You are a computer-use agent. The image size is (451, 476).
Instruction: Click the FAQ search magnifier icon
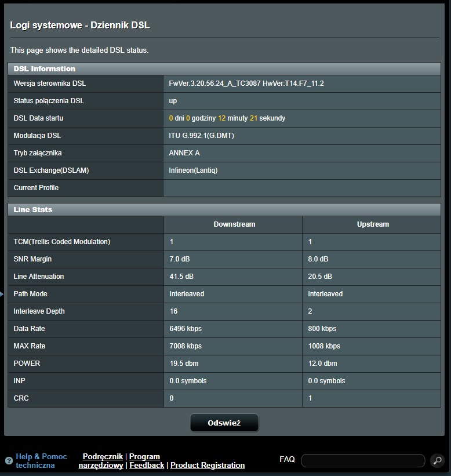437,461
